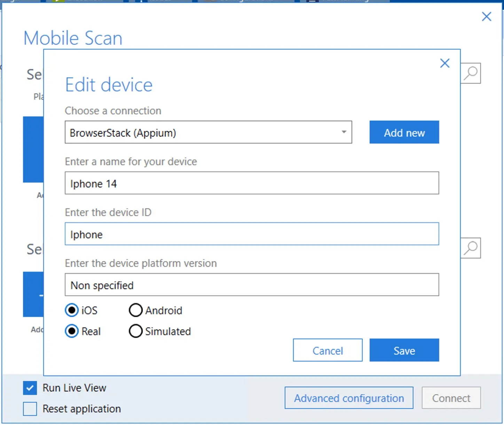Close the Edit device dialog
504x425 pixels.
pos(444,63)
